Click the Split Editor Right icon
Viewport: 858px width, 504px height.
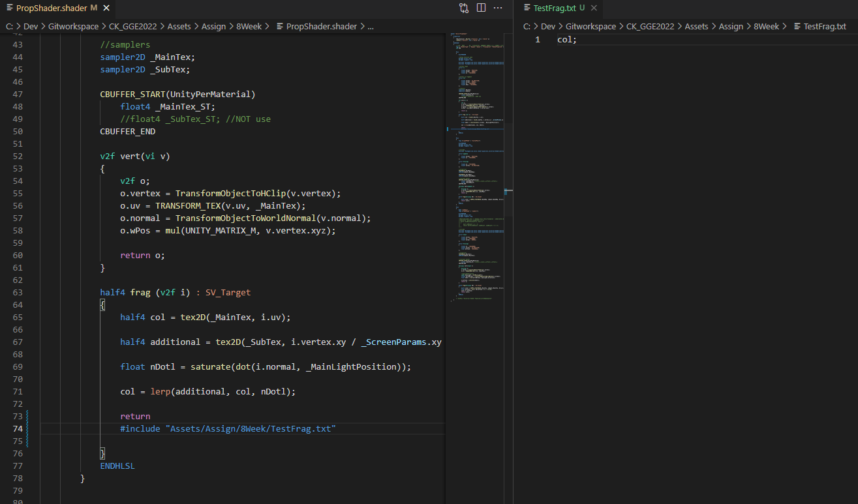tap(481, 8)
